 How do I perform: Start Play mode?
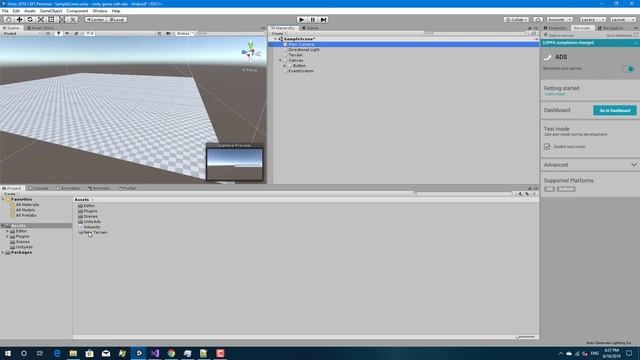pos(302,19)
